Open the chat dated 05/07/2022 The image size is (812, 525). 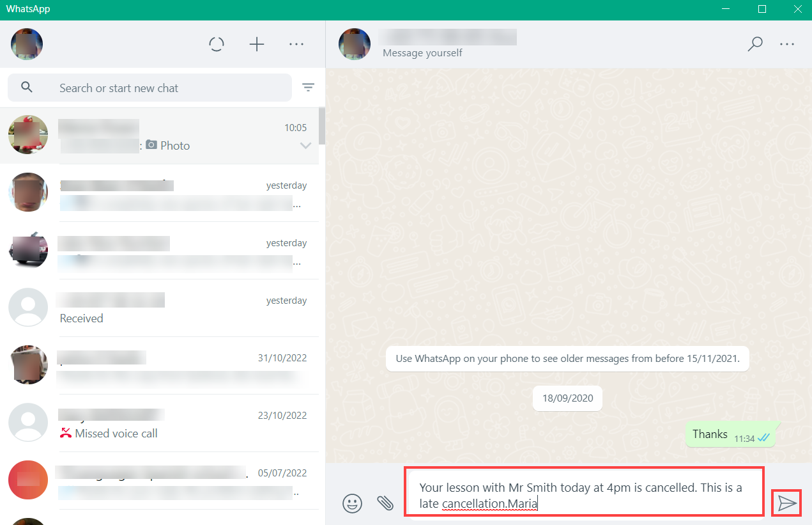click(159, 480)
